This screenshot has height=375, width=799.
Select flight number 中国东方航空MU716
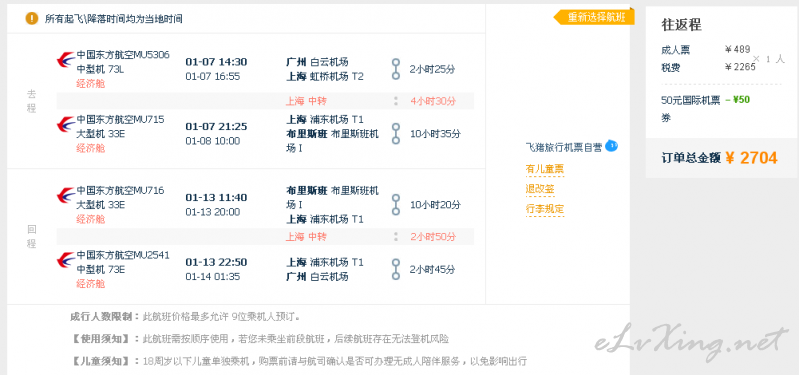[121, 191]
